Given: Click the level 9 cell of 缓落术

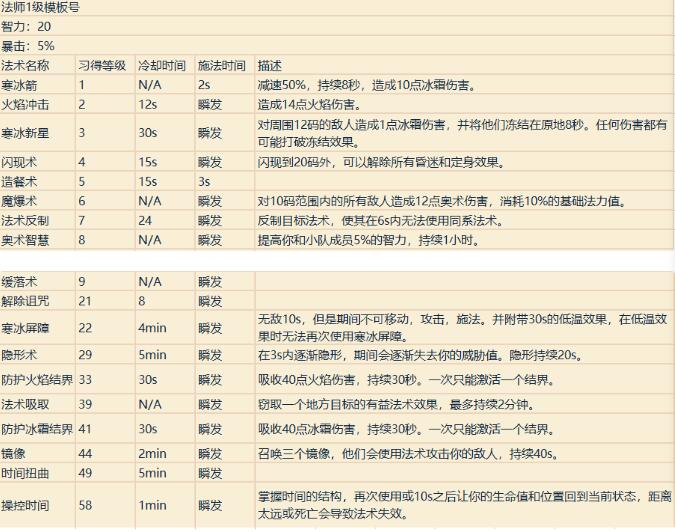Looking at the screenshot, I should [x=82, y=282].
